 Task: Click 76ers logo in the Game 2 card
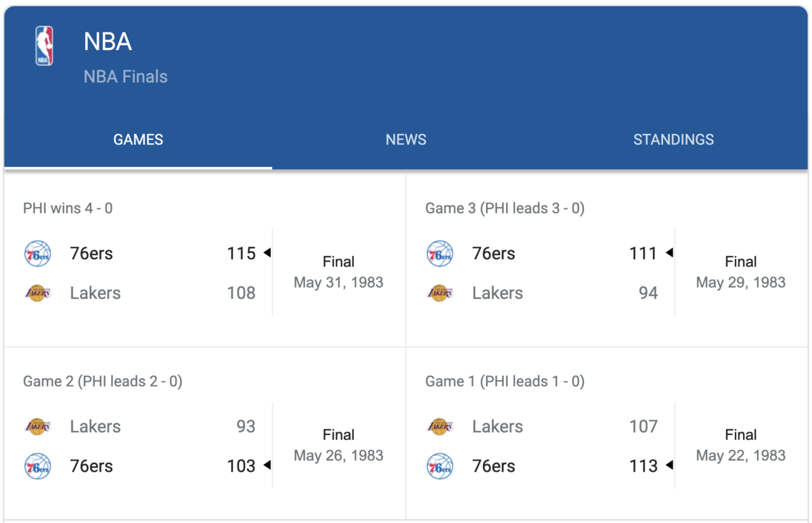point(38,466)
